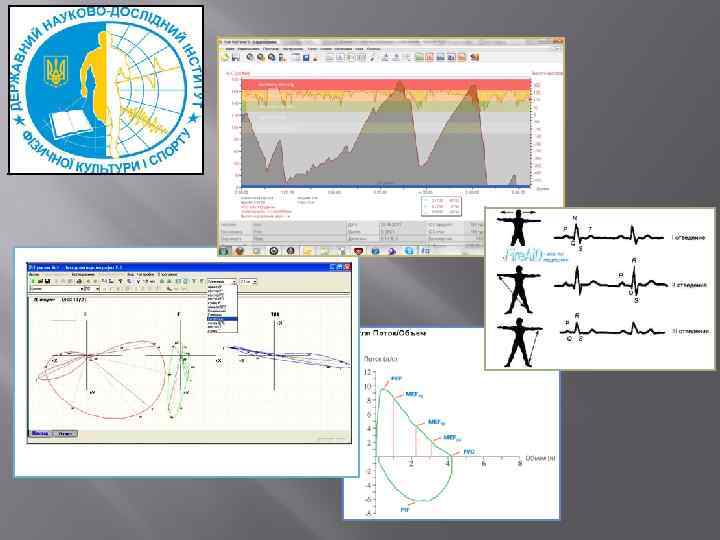
Task: Open the red heart app on taskbar
Action: coord(358,251)
